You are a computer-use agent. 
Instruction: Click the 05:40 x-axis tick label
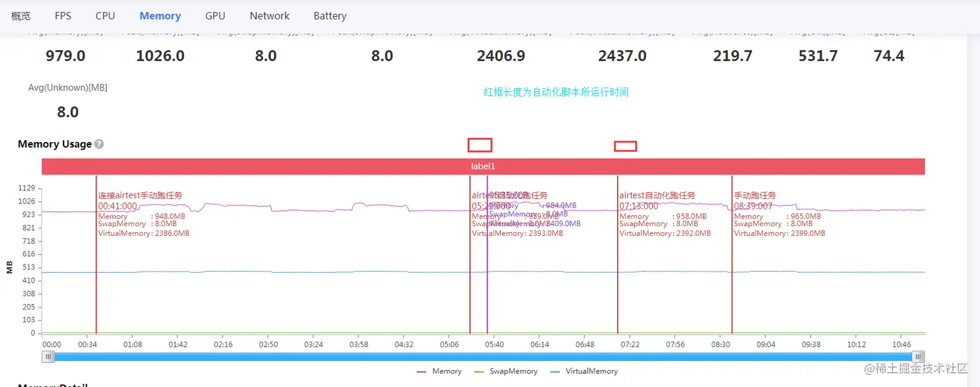coord(494,344)
